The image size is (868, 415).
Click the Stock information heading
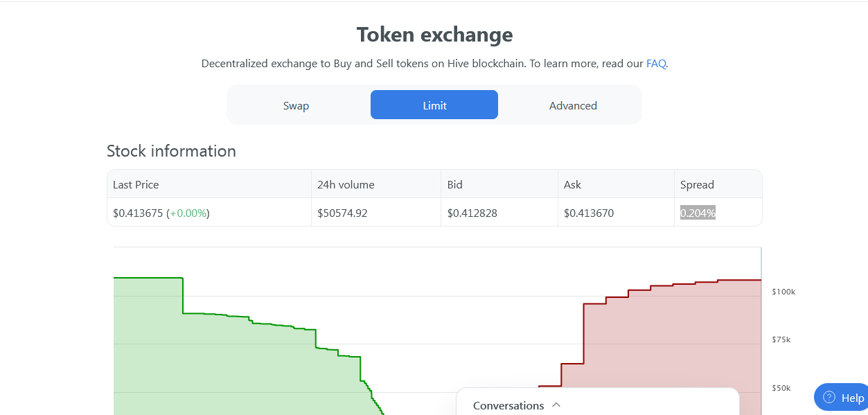click(171, 151)
